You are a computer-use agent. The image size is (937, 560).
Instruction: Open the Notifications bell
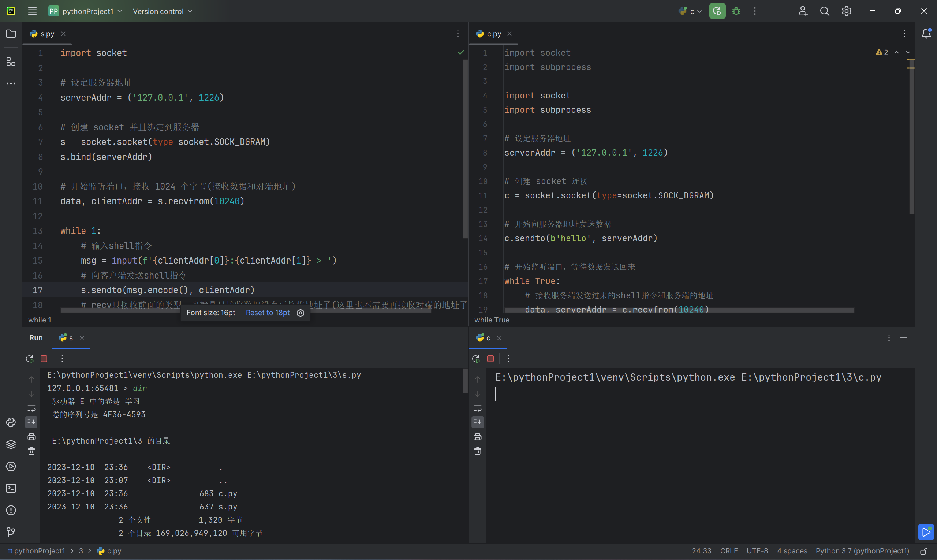tap(926, 34)
